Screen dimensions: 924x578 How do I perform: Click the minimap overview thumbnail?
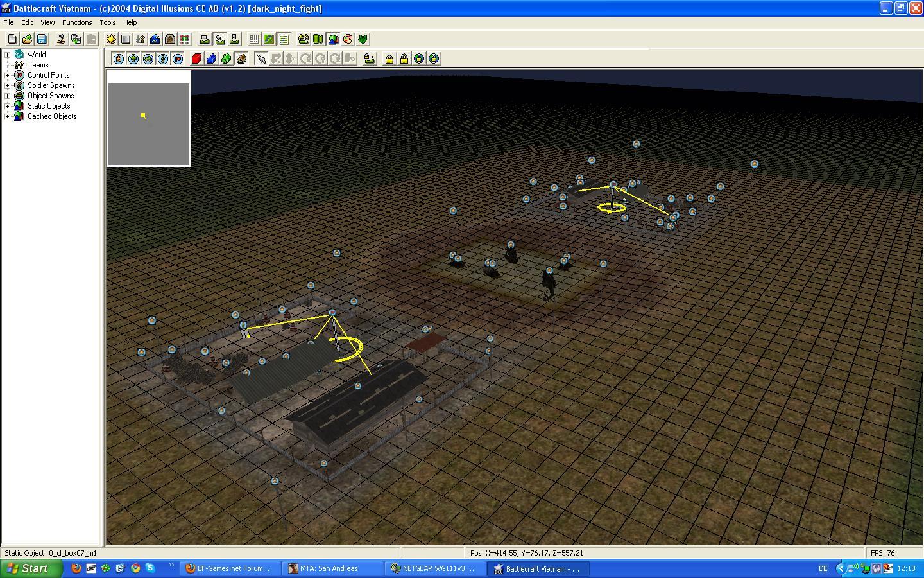(149, 124)
